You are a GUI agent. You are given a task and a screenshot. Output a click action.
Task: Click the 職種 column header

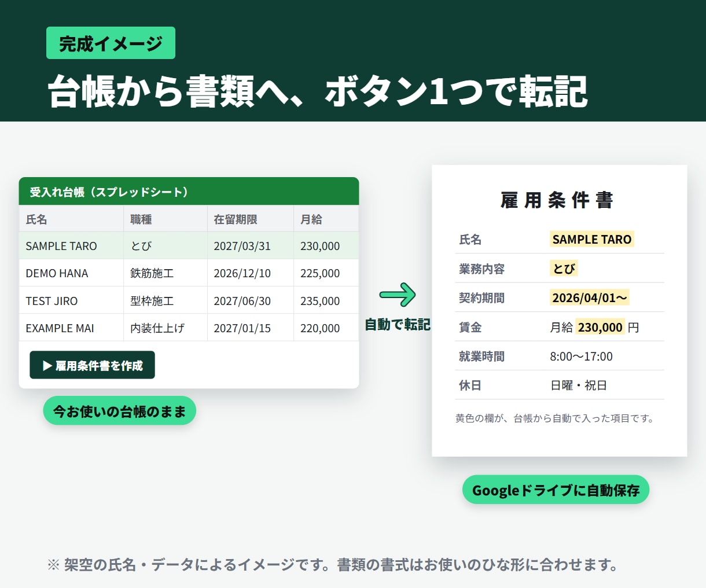point(165,219)
